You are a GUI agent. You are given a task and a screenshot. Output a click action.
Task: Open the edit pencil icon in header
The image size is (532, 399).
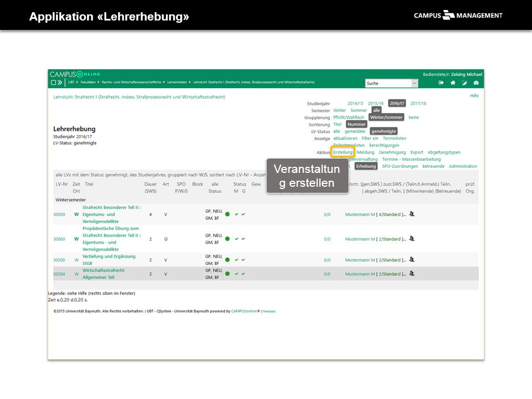(x=464, y=83)
